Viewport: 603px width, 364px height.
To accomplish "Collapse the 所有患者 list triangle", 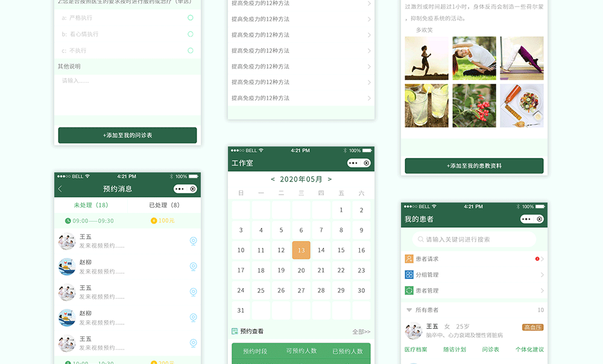I will coord(409,310).
